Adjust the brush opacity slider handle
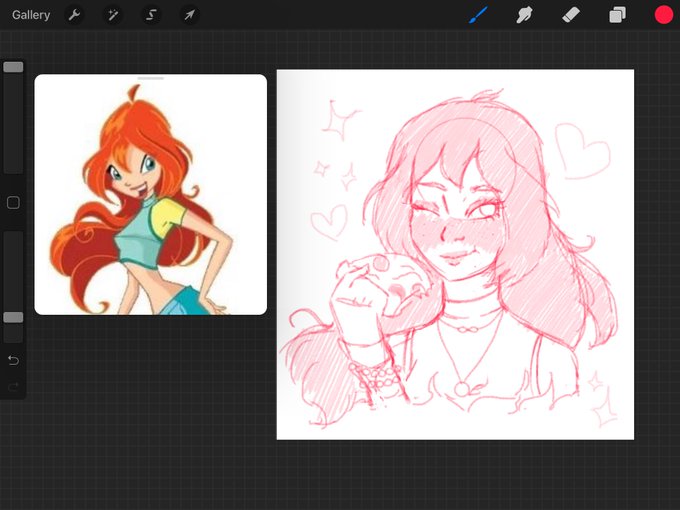The image size is (680, 510). click(13, 317)
